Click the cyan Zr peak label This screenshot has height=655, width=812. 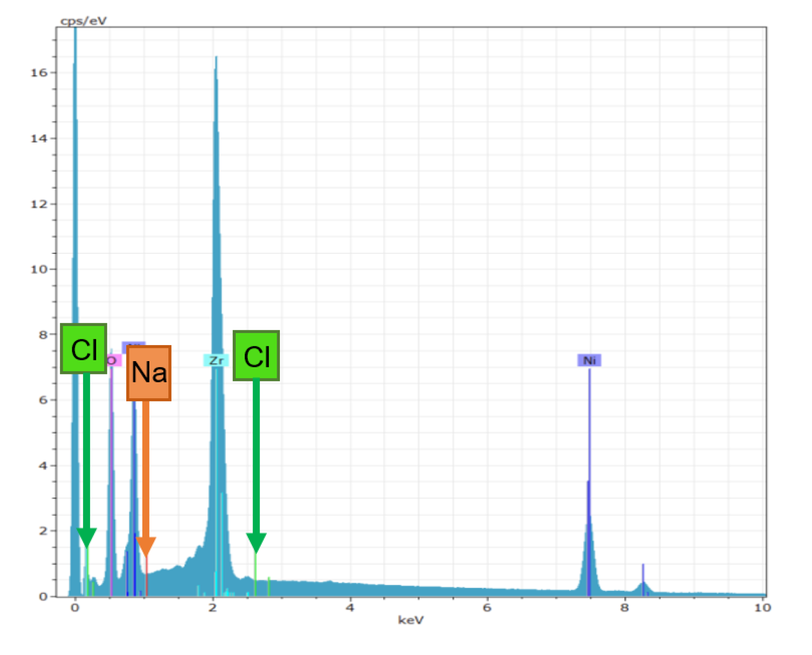(216, 359)
